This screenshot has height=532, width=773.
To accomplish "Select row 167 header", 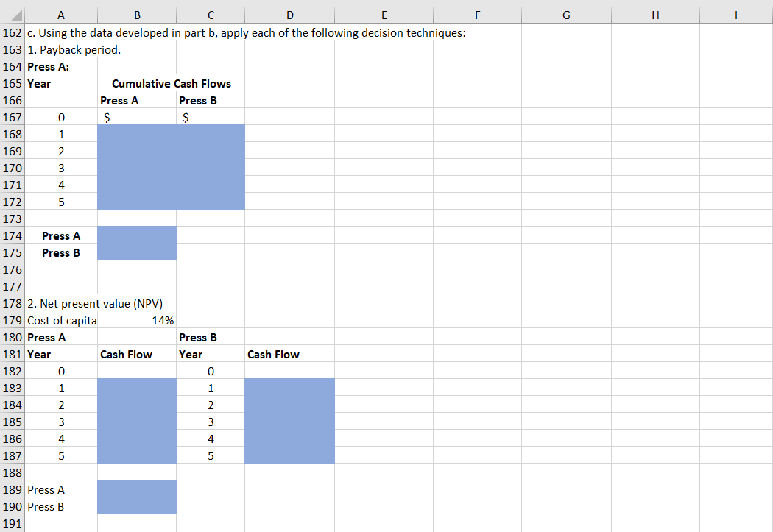I will tap(12, 117).
